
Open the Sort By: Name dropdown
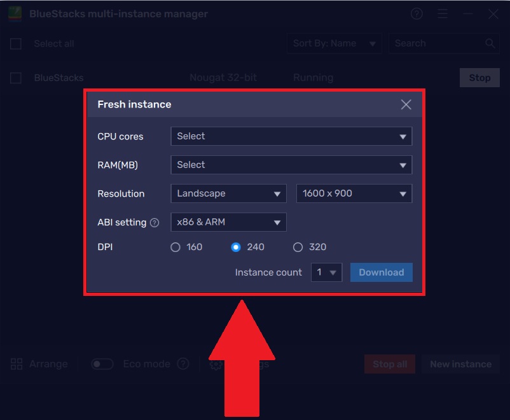[x=334, y=43]
